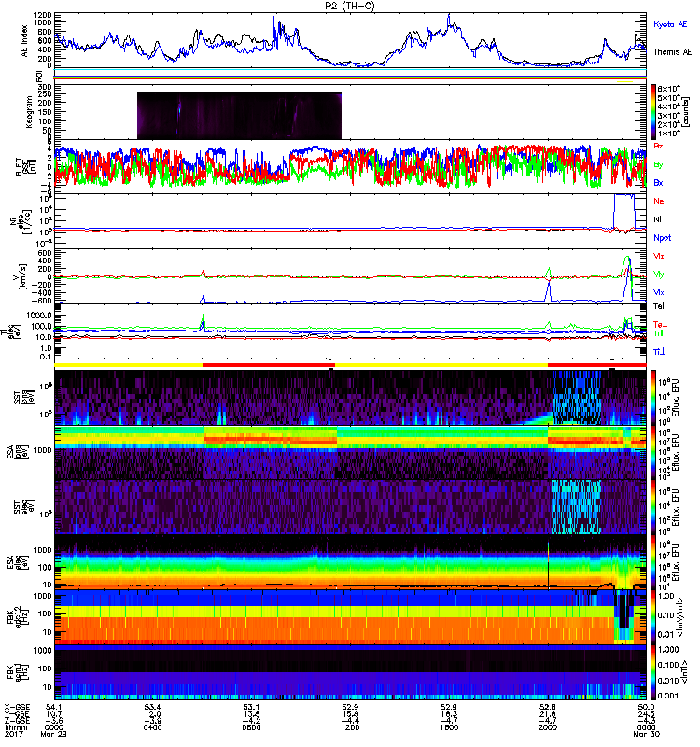Screen dimensions: 700x747
Task: Select the "Themis AE" legend label
Action: (x=672, y=52)
